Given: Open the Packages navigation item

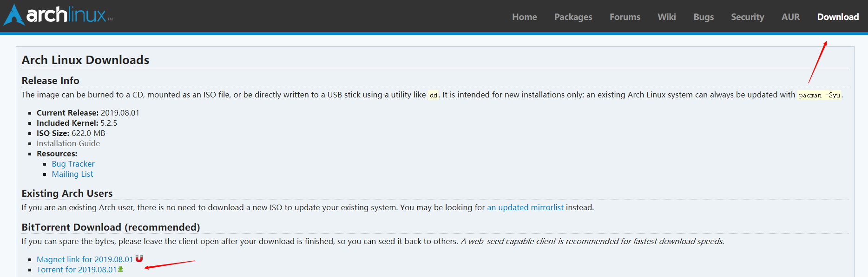Looking at the screenshot, I should (x=573, y=17).
